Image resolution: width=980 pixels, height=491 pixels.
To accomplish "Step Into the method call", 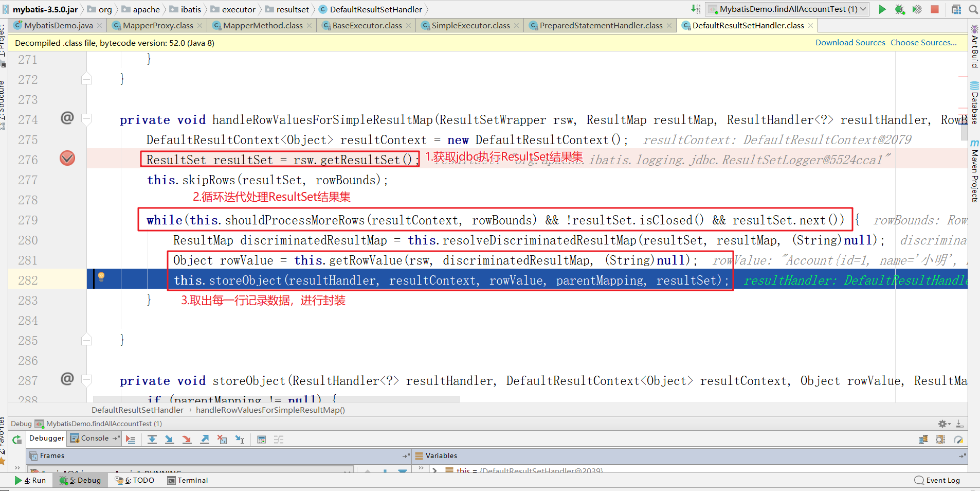I will (169, 440).
